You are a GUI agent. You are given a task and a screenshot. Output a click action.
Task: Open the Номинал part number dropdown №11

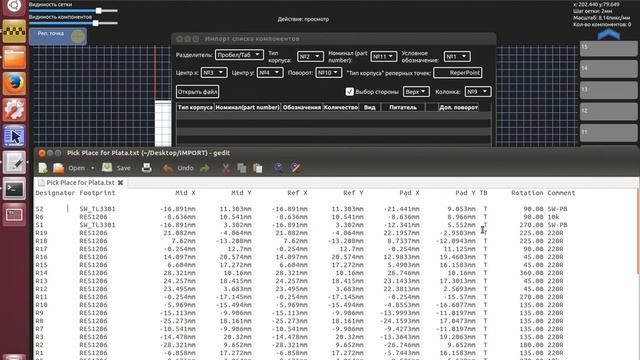pos(384,56)
